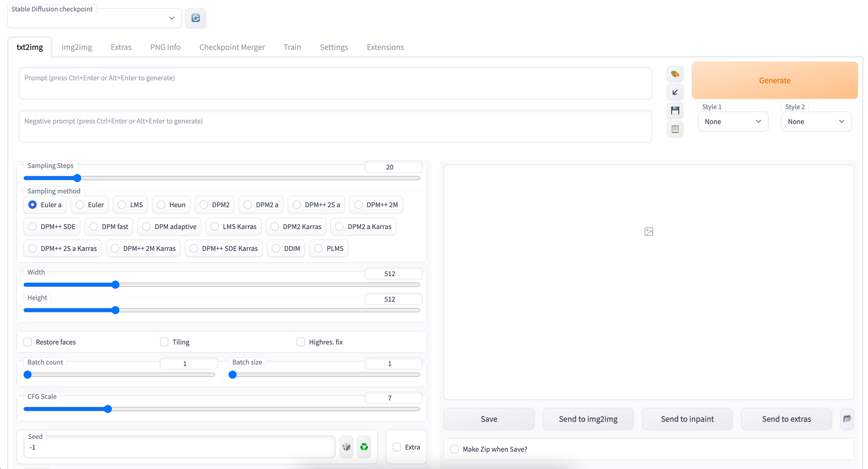The image size is (868, 469).
Task: Click into the Negative prompt text field
Action: (335, 126)
